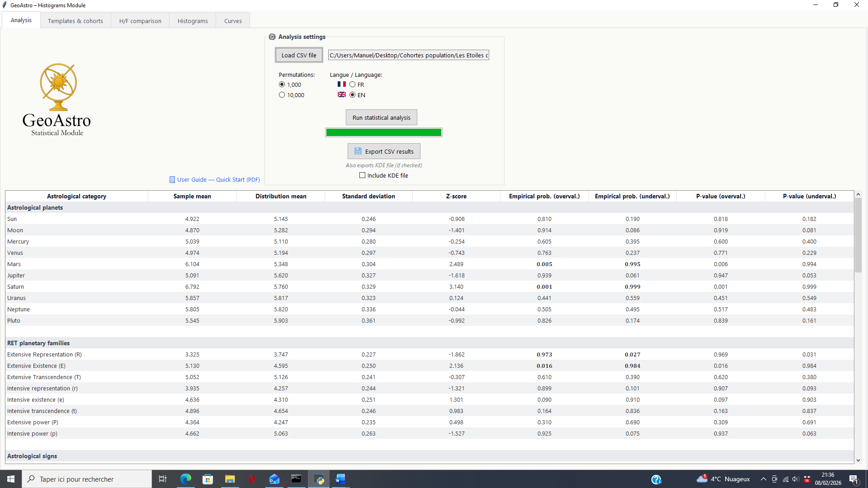Open Netflix app in taskbar

coord(252,479)
